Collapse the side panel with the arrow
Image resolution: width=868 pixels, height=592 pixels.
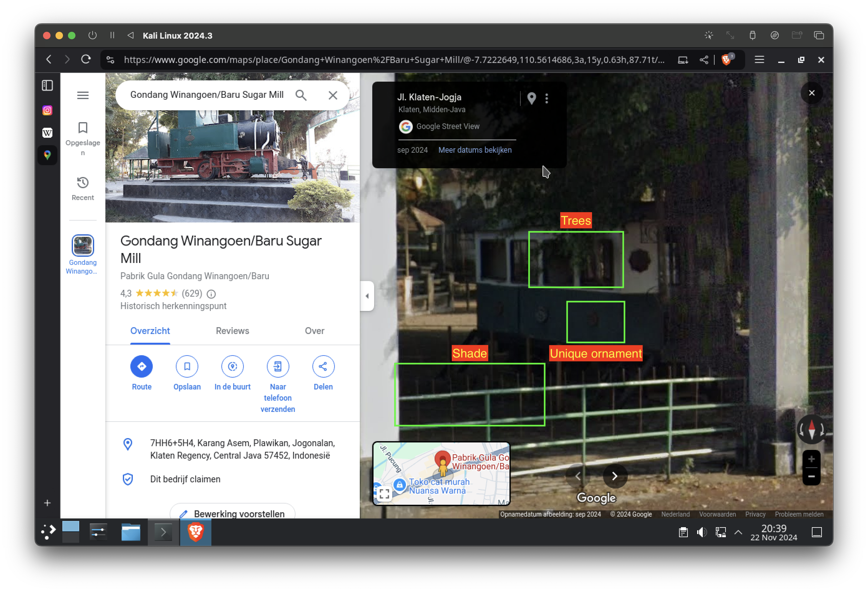pyautogui.click(x=367, y=296)
